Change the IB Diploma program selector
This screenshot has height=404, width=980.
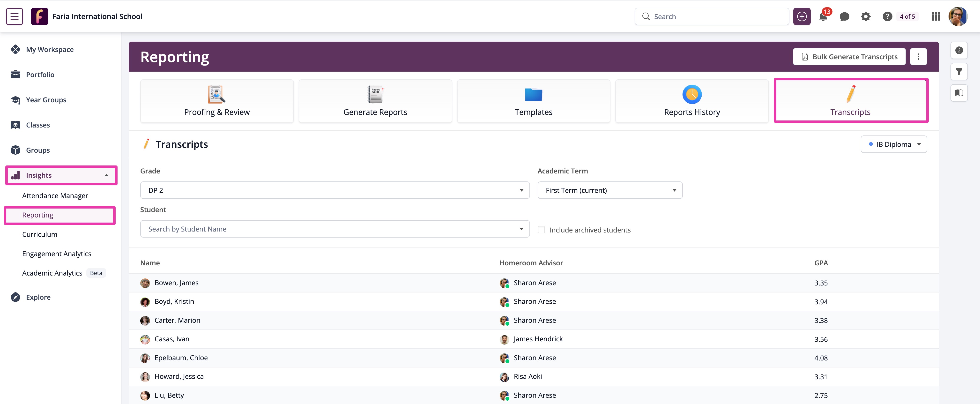[x=894, y=144]
